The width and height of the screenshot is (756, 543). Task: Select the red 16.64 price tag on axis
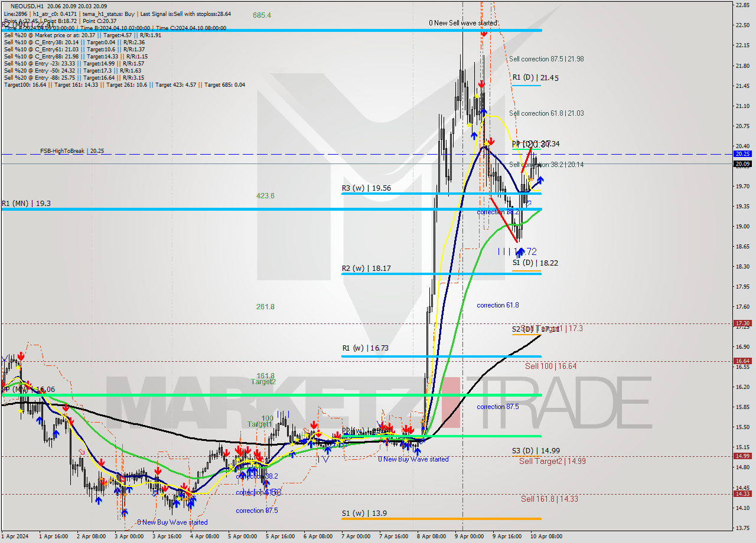click(x=742, y=361)
